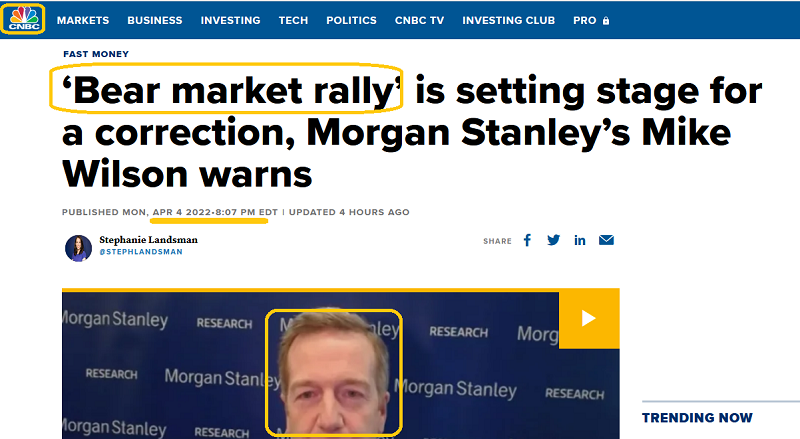
Task: Open CNBC TV from navigation
Action: click(419, 20)
